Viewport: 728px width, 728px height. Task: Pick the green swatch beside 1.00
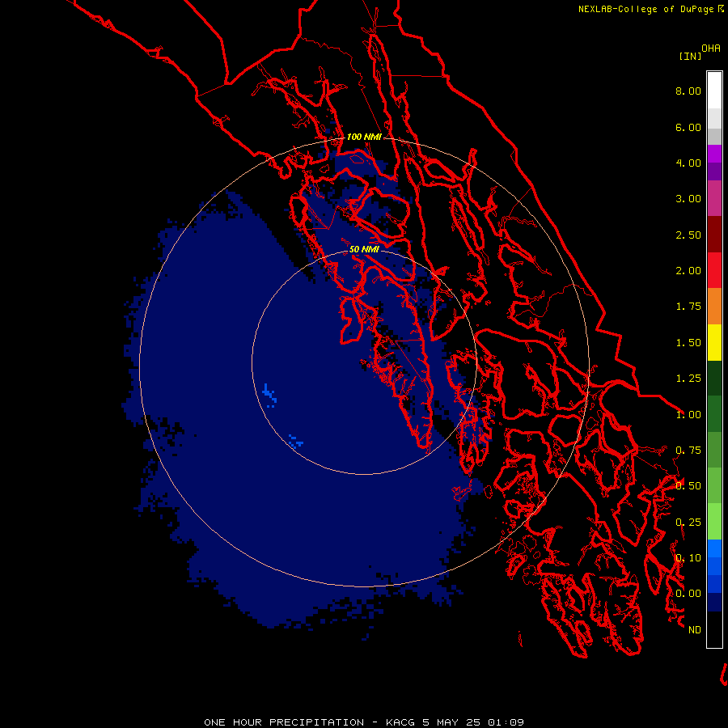click(x=714, y=414)
